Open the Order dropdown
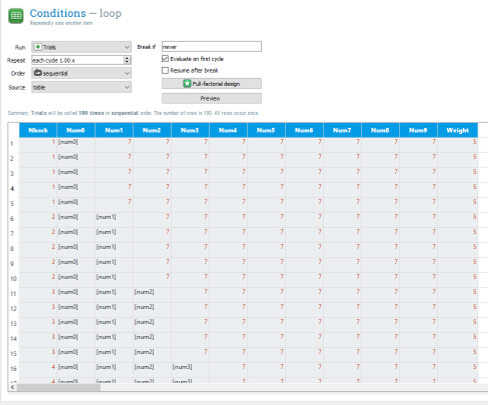Image resolution: width=488 pixels, height=405 pixels. [81, 73]
